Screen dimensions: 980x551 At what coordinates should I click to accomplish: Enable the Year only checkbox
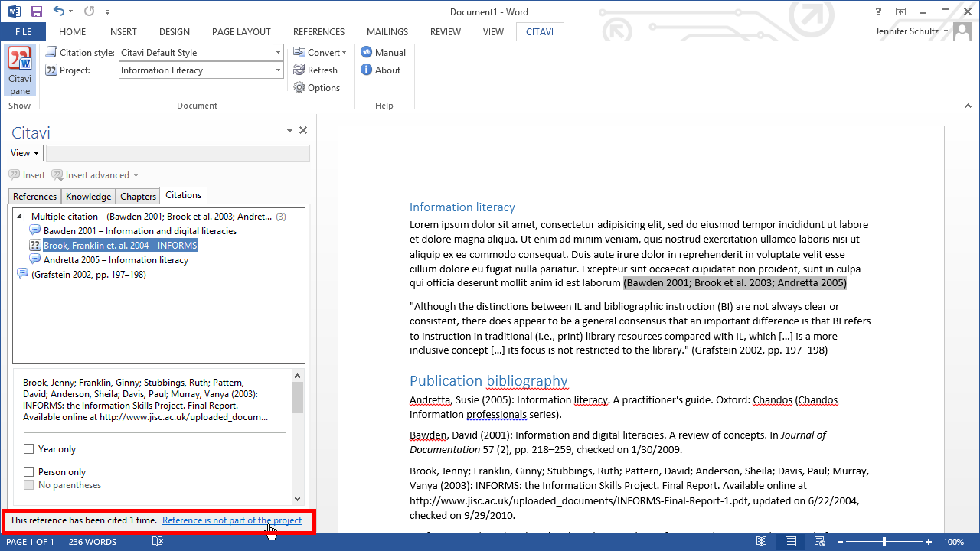point(29,449)
